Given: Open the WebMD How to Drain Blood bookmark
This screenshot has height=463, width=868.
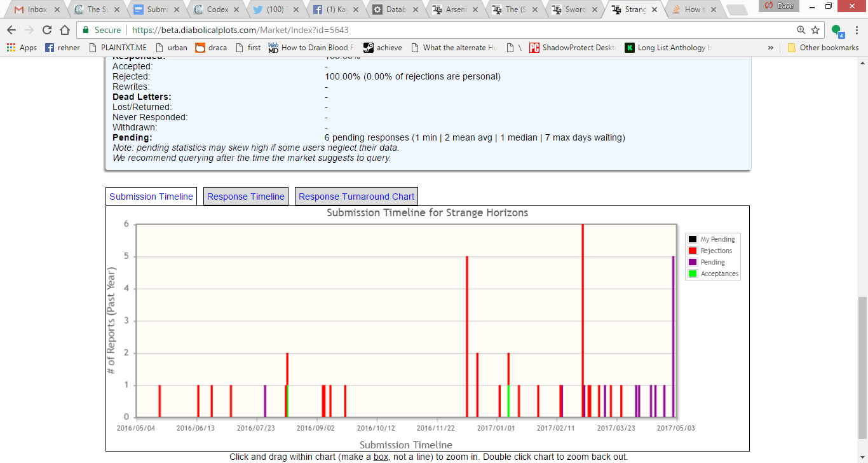Looking at the screenshot, I should (311, 48).
